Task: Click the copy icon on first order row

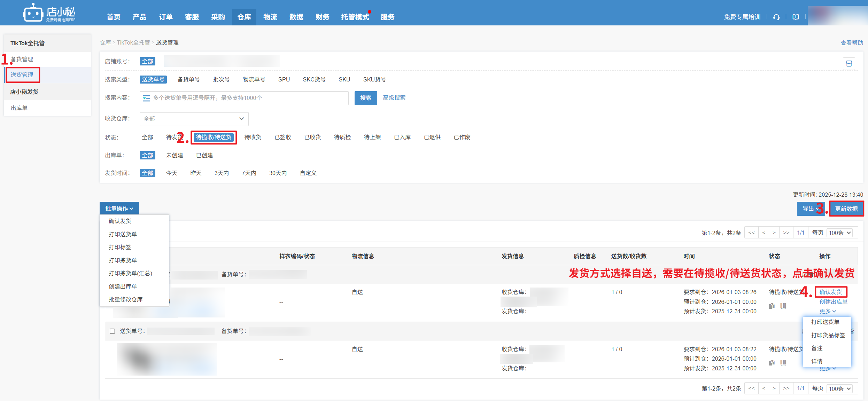Action: [x=772, y=306]
